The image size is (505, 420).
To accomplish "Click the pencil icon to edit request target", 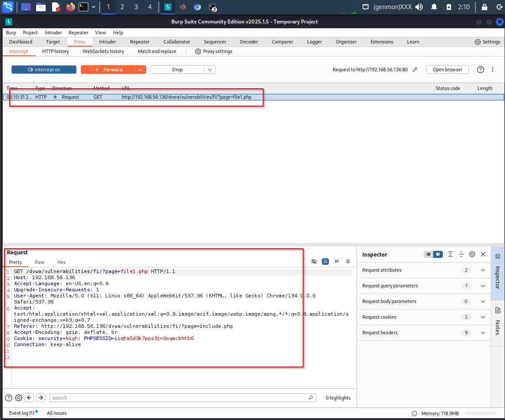I will click(x=415, y=70).
